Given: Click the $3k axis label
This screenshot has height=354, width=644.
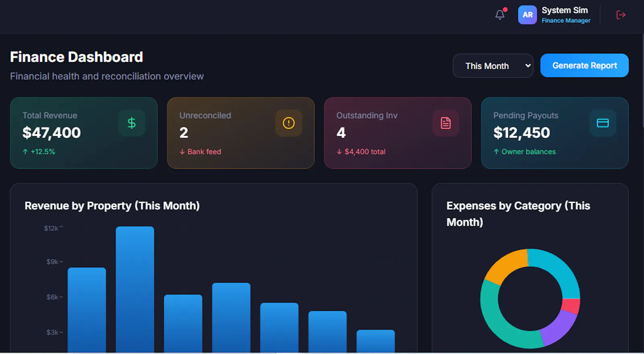Looking at the screenshot, I should tap(52, 333).
